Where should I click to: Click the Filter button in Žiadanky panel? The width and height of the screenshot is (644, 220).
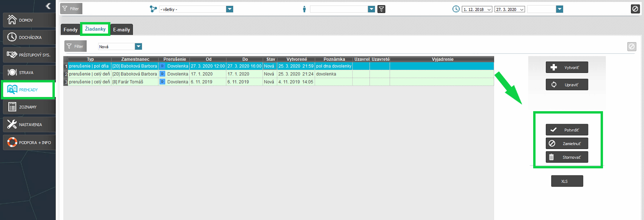[x=75, y=46]
